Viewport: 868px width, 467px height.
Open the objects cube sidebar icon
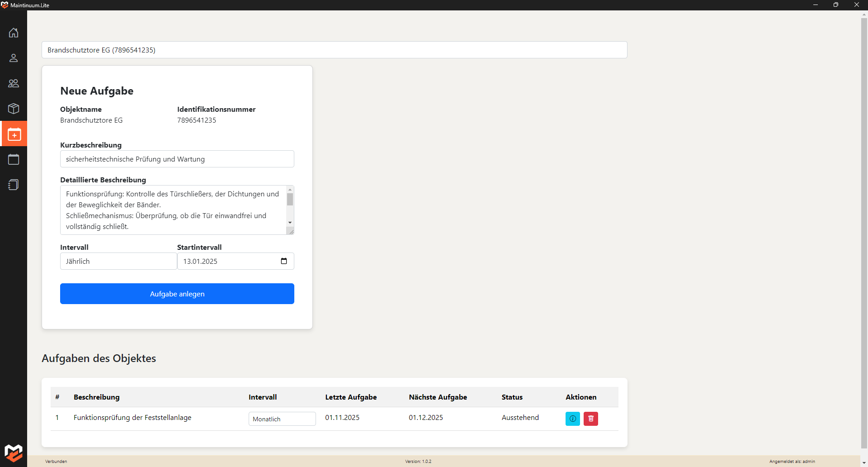(14, 109)
